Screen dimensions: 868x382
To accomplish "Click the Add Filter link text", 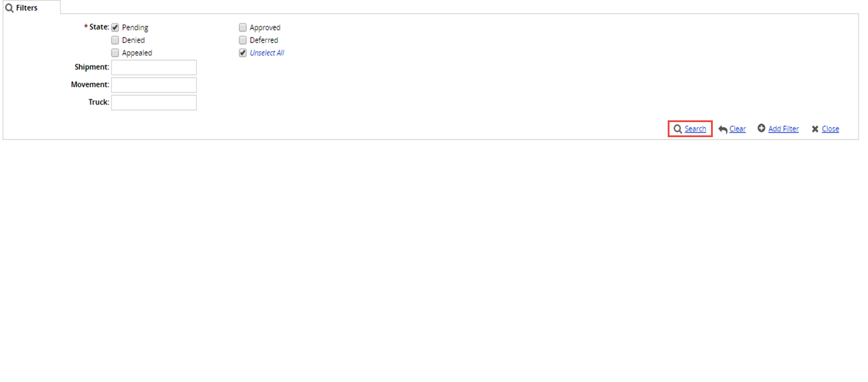I will click(x=783, y=129).
